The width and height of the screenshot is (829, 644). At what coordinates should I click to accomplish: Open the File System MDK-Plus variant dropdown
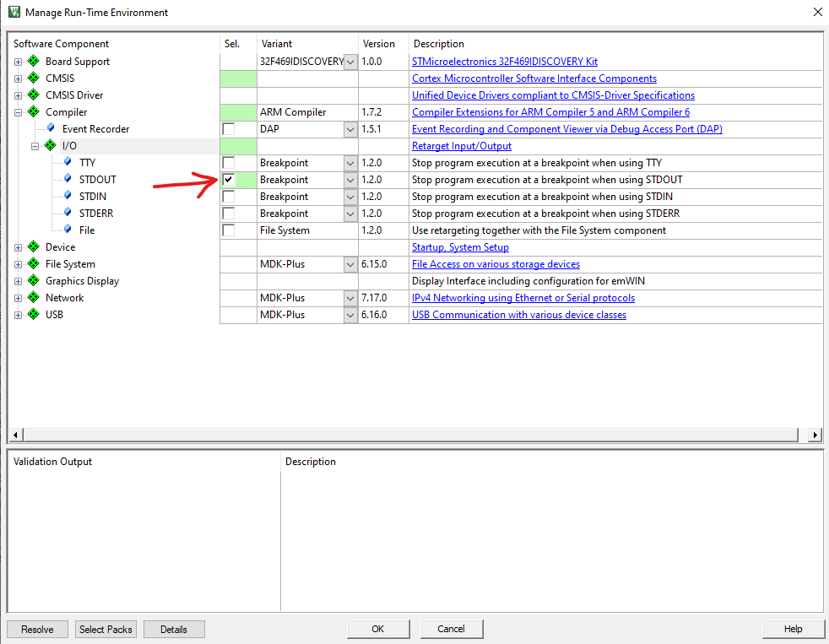[350, 264]
